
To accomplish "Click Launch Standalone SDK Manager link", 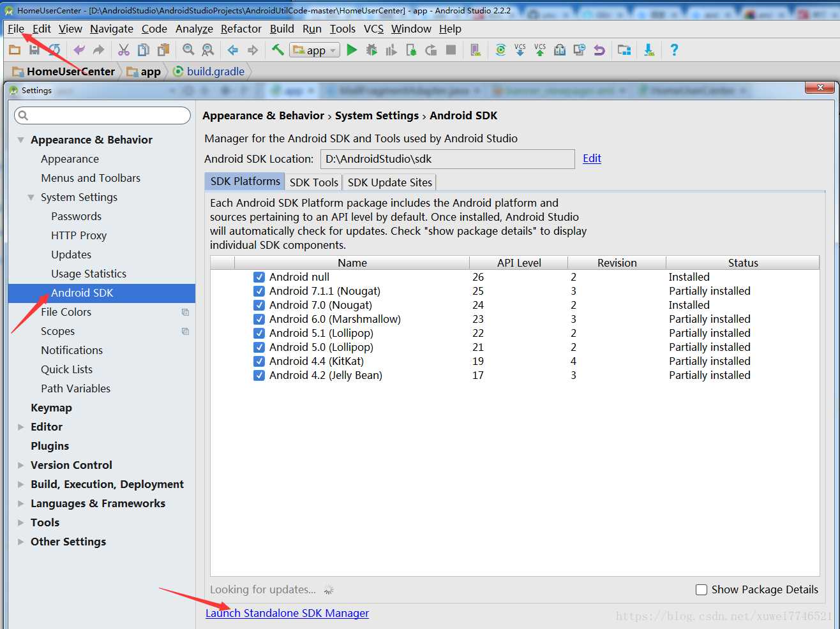I will coord(287,613).
